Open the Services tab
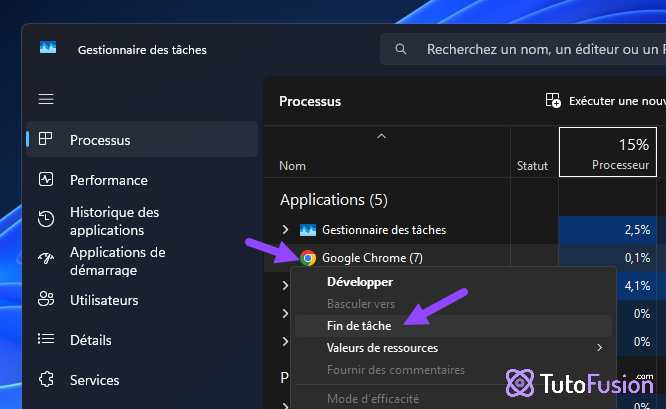Image resolution: width=666 pixels, height=409 pixels. click(95, 380)
